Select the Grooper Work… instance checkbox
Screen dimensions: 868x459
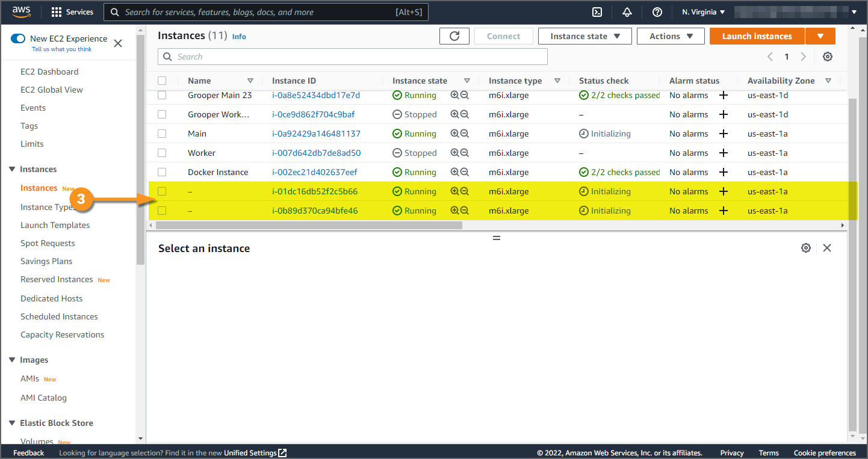(x=162, y=114)
